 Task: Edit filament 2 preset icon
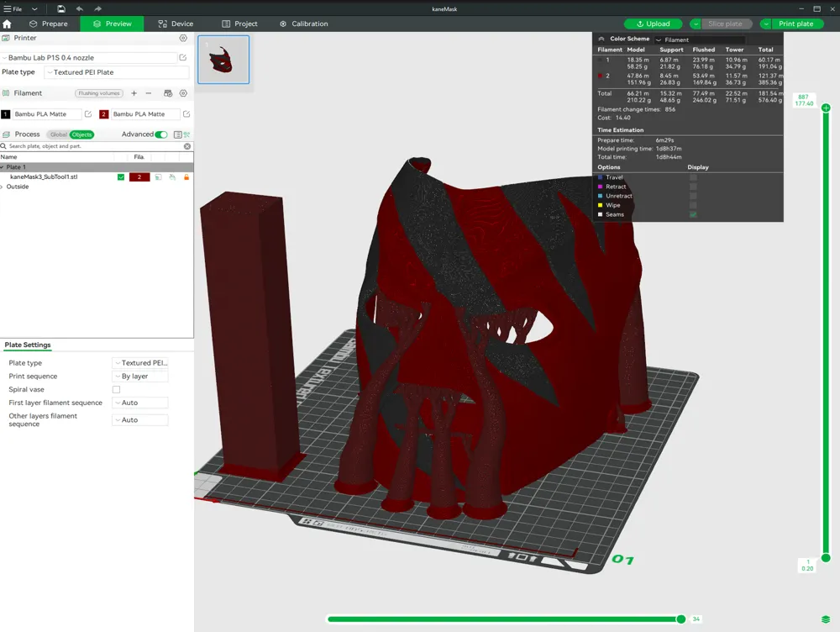pyautogui.click(x=186, y=114)
